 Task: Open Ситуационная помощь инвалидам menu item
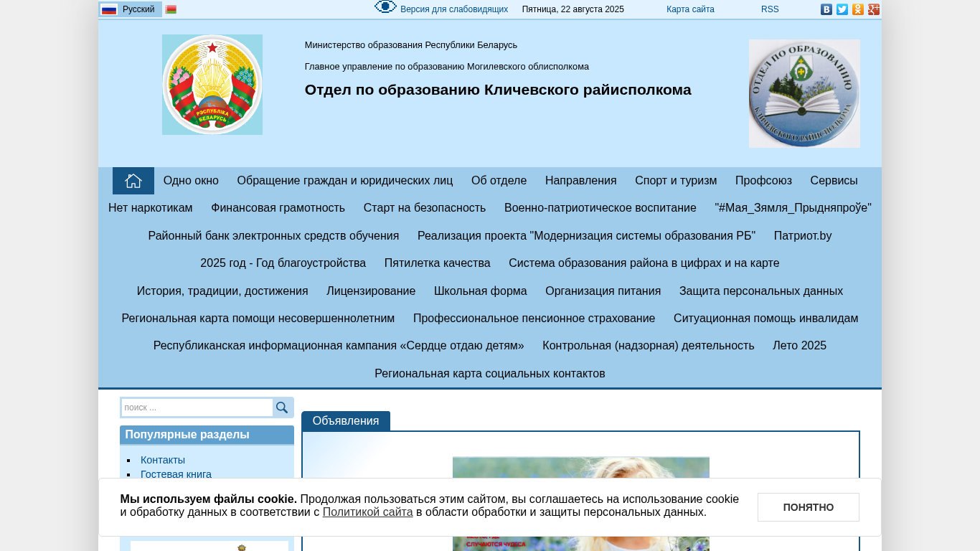(766, 319)
